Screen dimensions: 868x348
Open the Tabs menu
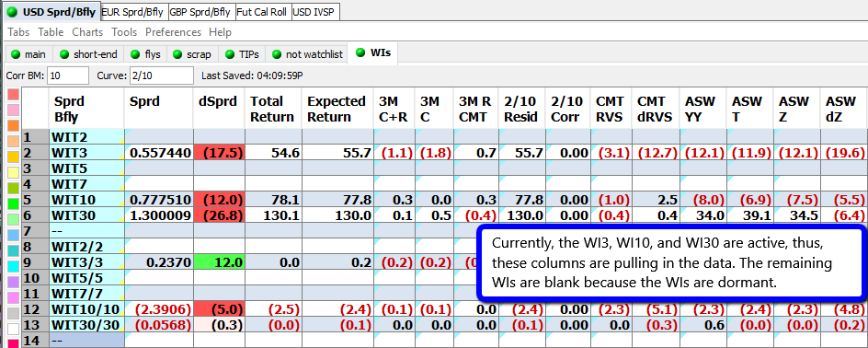point(18,33)
